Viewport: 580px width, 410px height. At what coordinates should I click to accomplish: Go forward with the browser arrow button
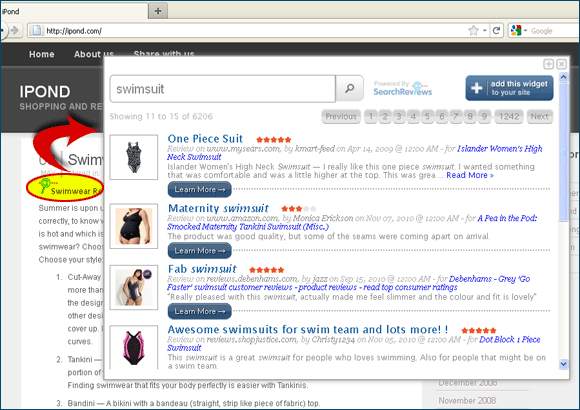[x=14, y=30]
